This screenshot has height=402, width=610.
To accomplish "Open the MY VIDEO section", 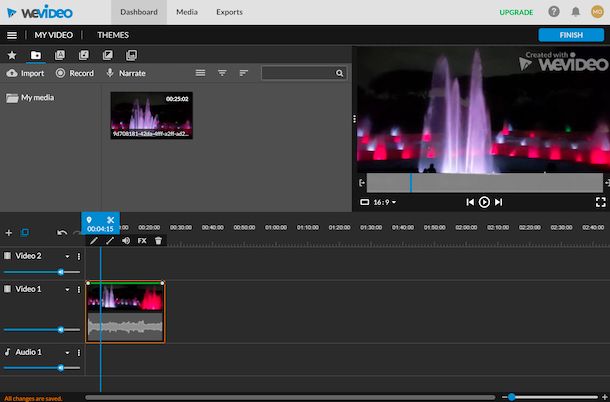I will 54,35.
